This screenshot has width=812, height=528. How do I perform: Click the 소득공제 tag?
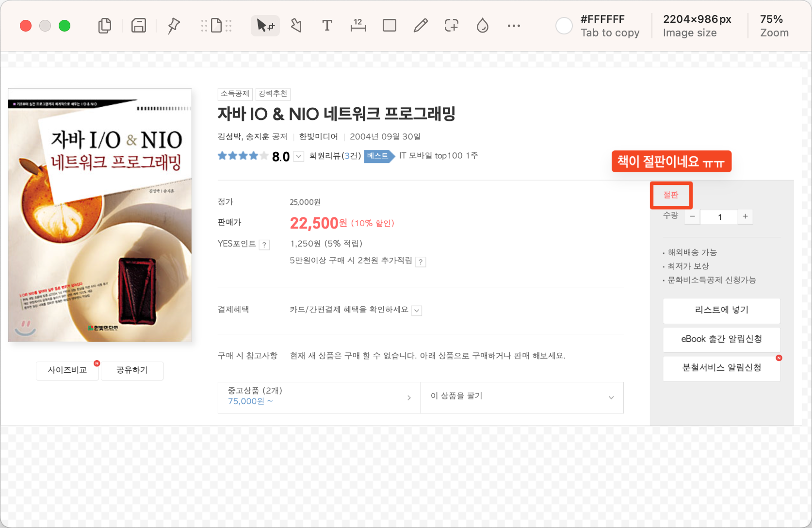click(235, 94)
